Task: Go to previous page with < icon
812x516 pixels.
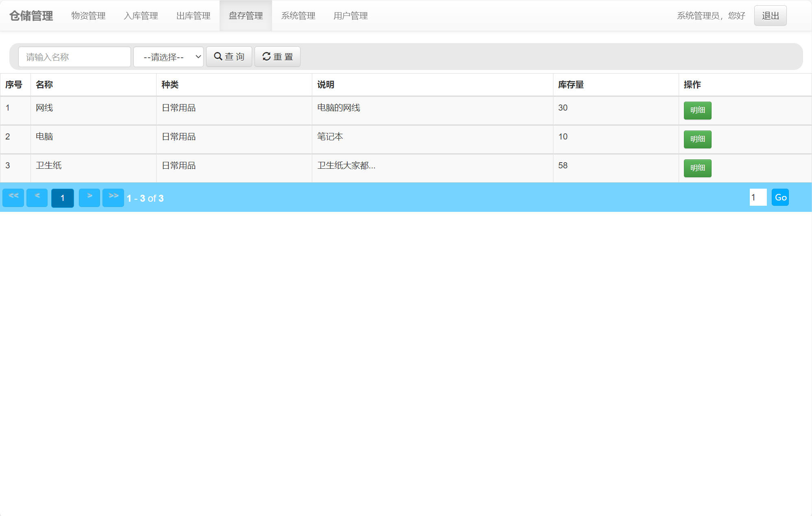Action: [37, 197]
